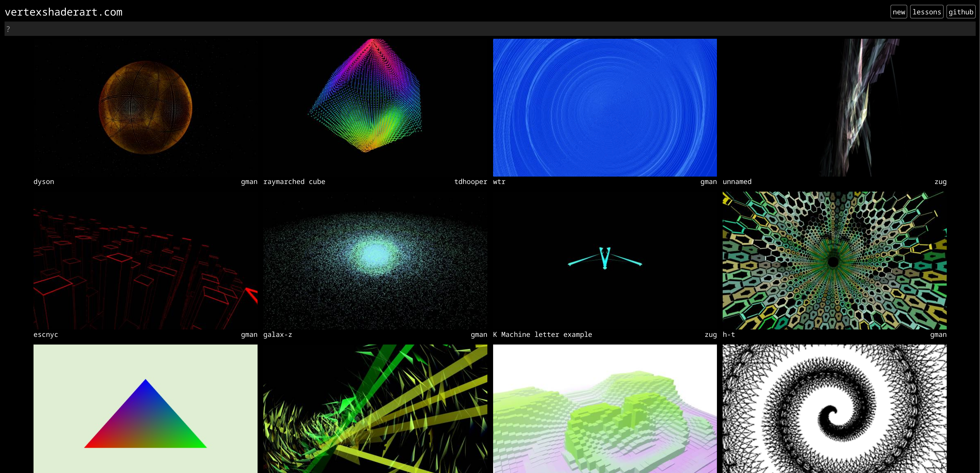Image resolution: width=980 pixels, height=473 pixels.
Task: Visit author tdhooper's profile link
Action: pyautogui.click(x=470, y=182)
